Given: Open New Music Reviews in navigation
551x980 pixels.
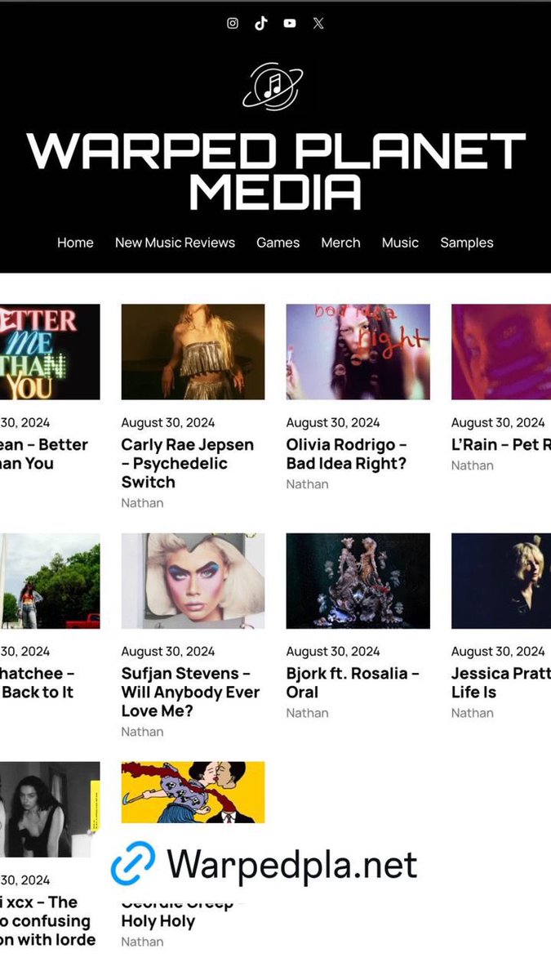Looking at the screenshot, I should pos(175,243).
